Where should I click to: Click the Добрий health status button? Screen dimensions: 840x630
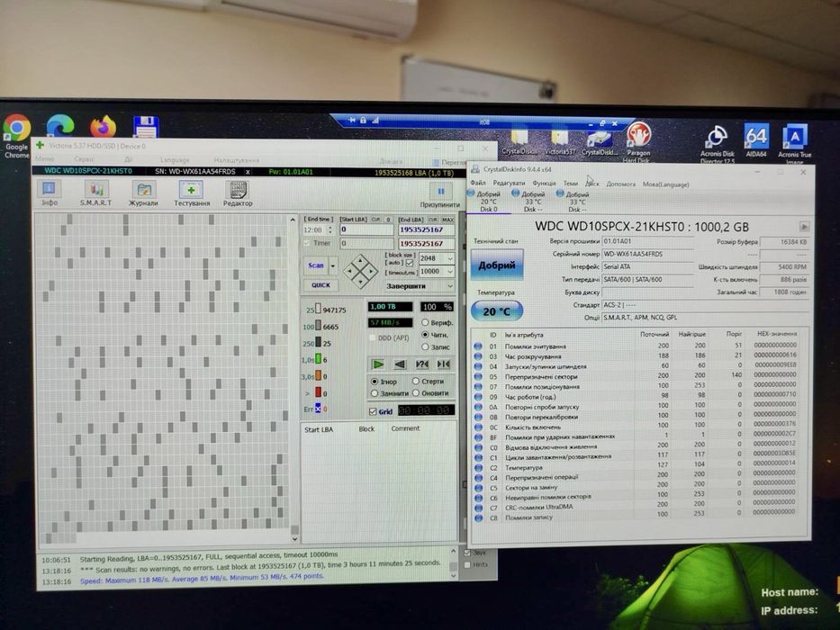497,265
